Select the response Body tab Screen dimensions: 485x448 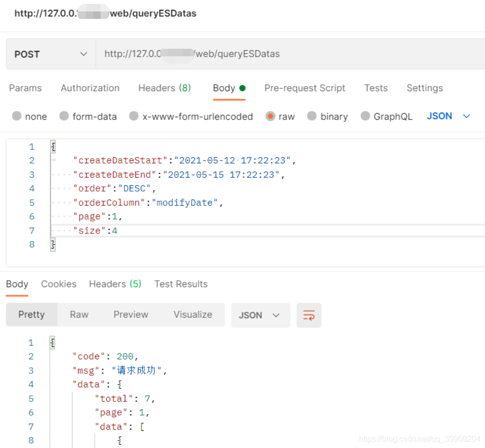(x=17, y=284)
